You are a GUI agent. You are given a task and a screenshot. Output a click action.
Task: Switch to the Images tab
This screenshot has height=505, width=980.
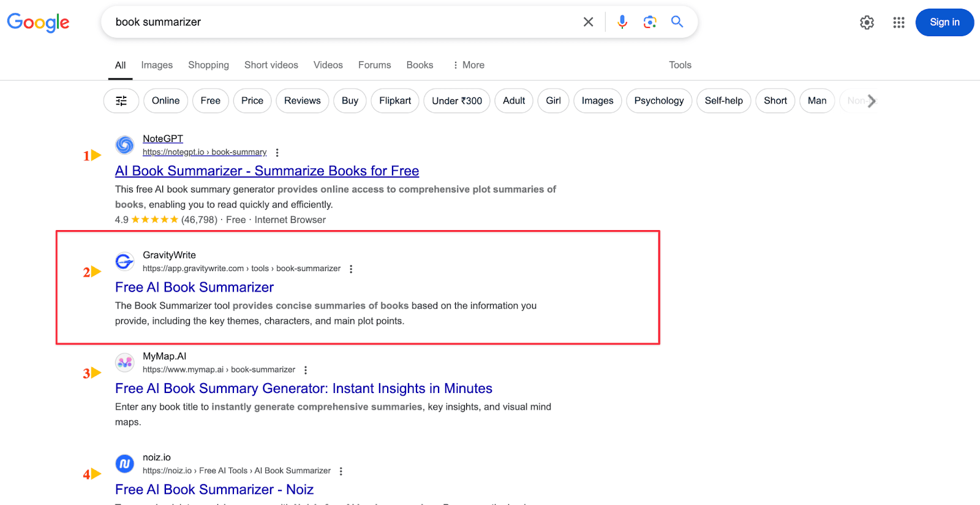157,65
